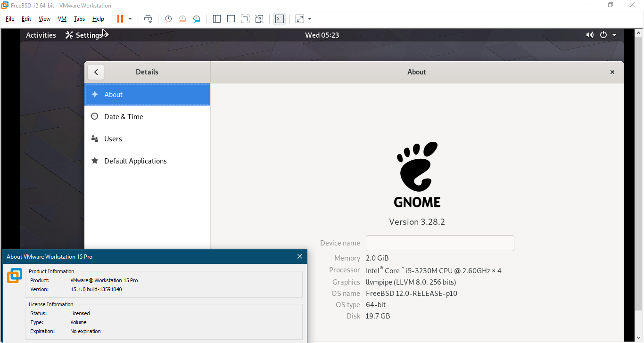Select Date & Time in the sidebar
Image resolution: width=644 pixels, height=343 pixels.
point(147,116)
